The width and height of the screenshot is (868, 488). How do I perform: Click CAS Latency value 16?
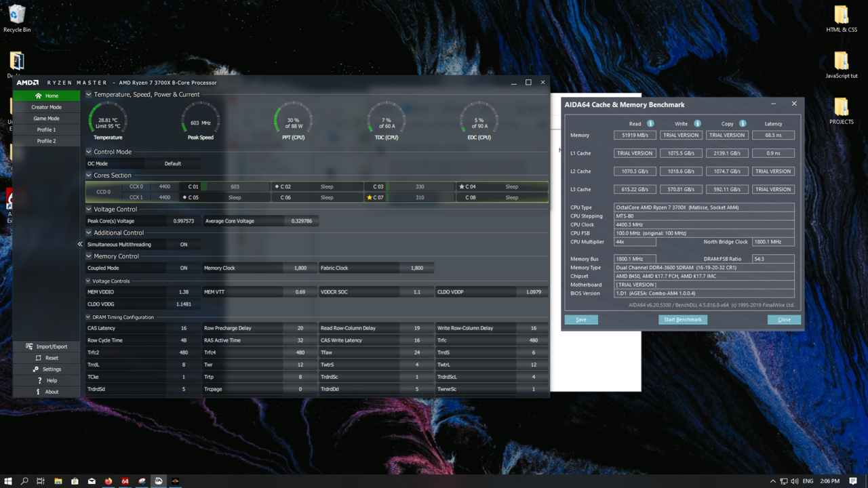[184, 328]
